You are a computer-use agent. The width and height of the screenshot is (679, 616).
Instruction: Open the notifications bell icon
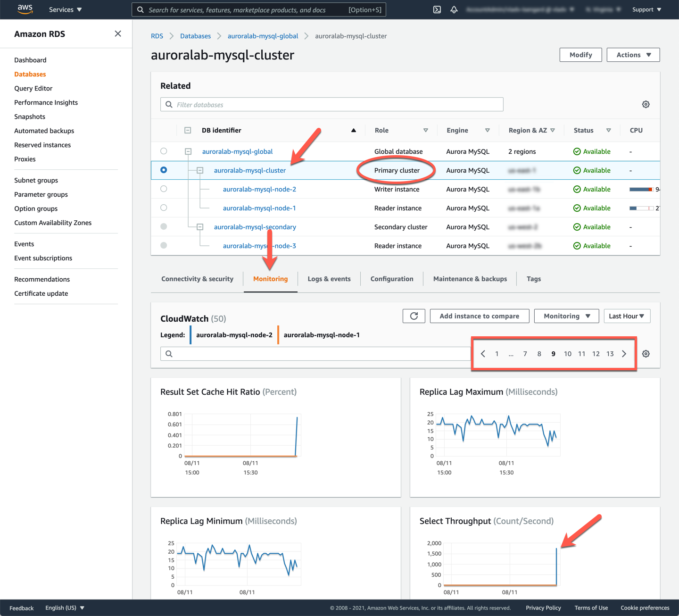pyautogui.click(x=454, y=9)
